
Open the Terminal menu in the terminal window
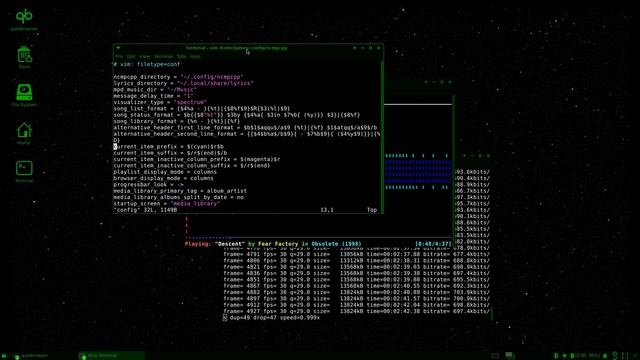163,56
